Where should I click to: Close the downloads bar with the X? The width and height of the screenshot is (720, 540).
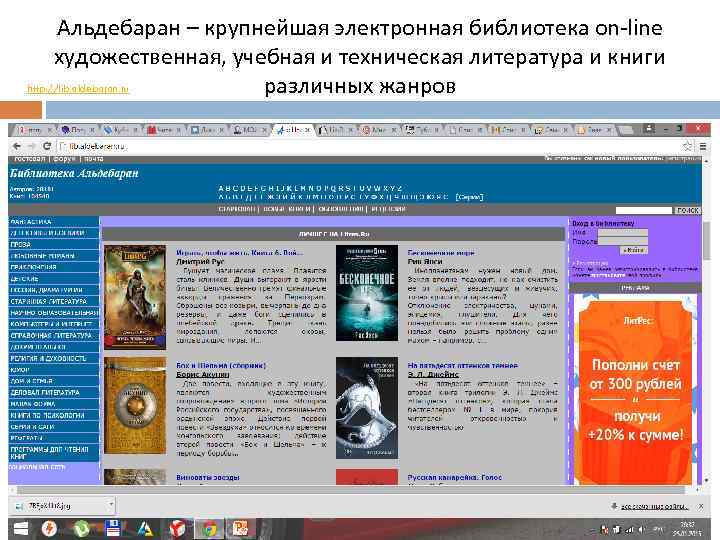[x=701, y=506]
